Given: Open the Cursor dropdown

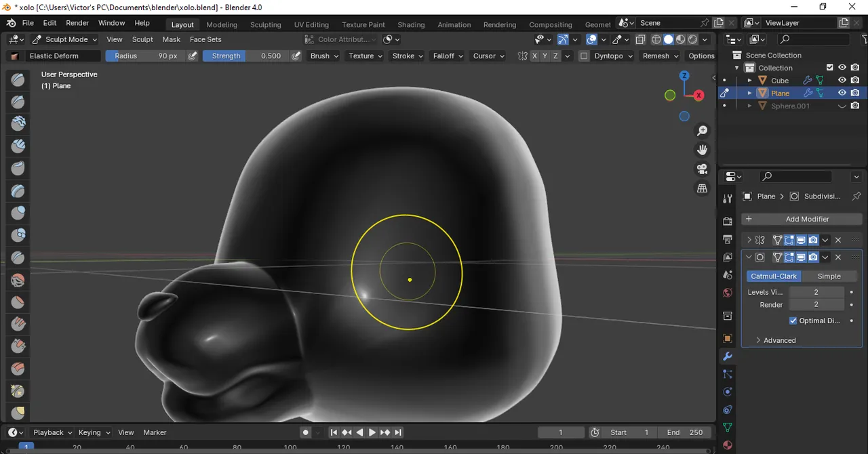Looking at the screenshot, I should [x=489, y=56].
